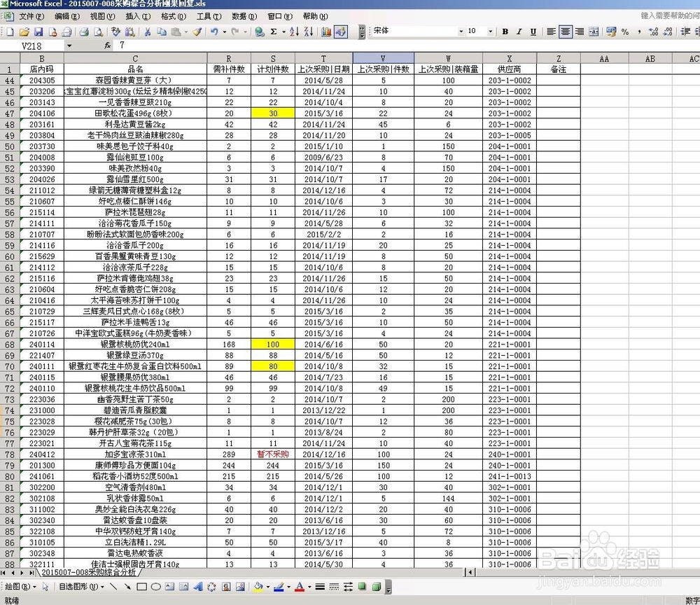Image resolution: width=700 pixels, height=605 pixels.
Task: Open a file with the folder icon
Action: 24,32
